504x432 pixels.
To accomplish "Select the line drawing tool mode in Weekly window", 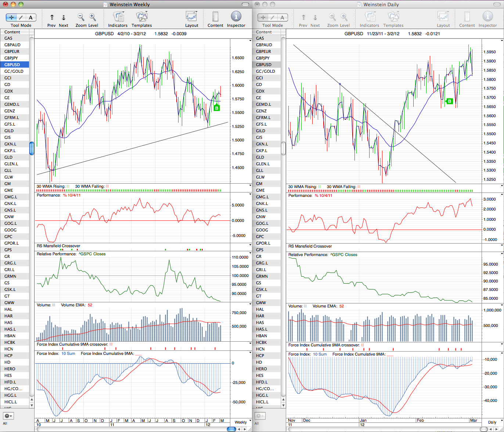I will tap(21, 18).
